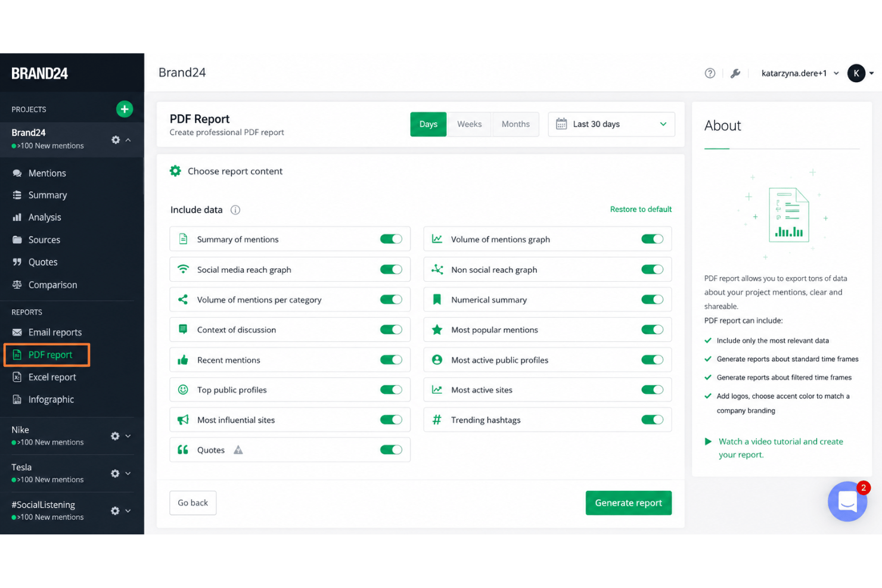Open Sources in the sidebar

(44, 240)
